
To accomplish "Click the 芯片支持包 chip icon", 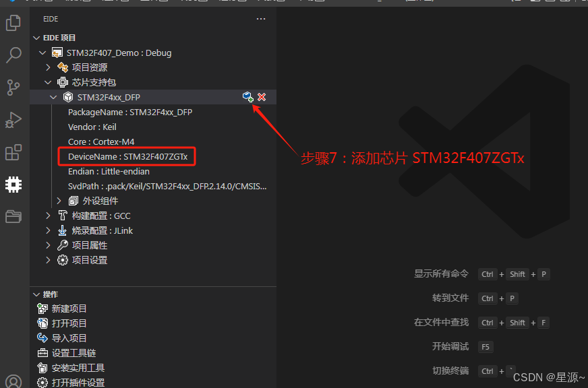I will click(x=63, y=82).
